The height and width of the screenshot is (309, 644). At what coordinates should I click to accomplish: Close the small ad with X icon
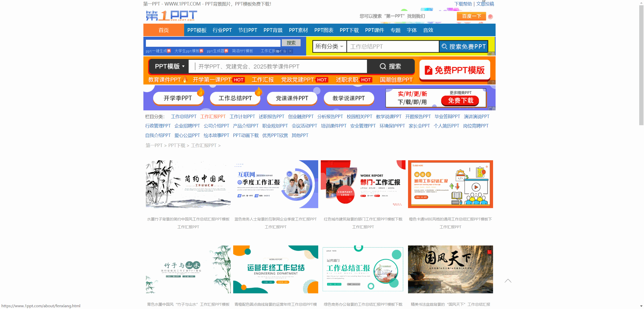pos(290,51)
